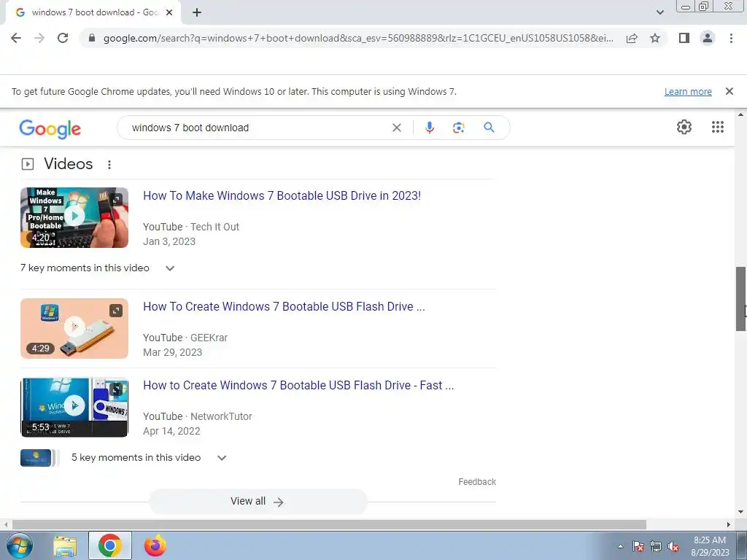Open the Chrome profile avatar
Image resolution: width=747 pixels, height=560 pixels.
pos(708,38)
